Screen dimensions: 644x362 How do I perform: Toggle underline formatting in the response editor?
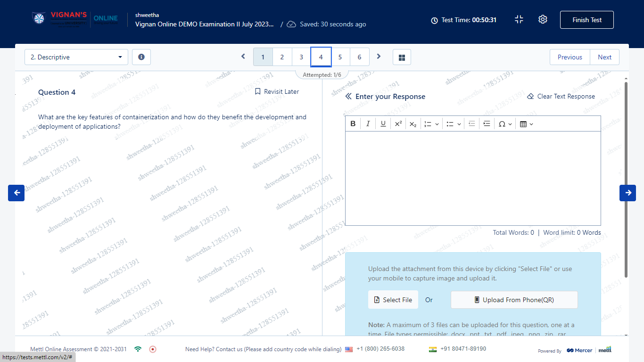point(383,124)
